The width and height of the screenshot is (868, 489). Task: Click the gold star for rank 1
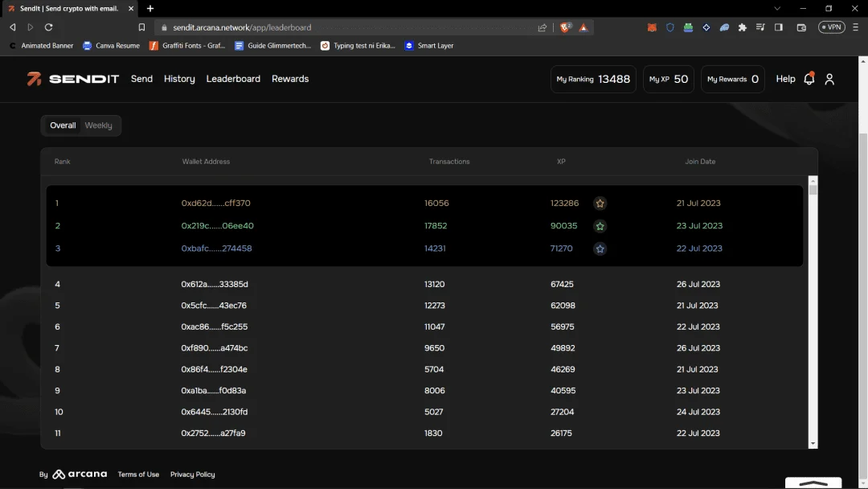(x=600, y=203)
